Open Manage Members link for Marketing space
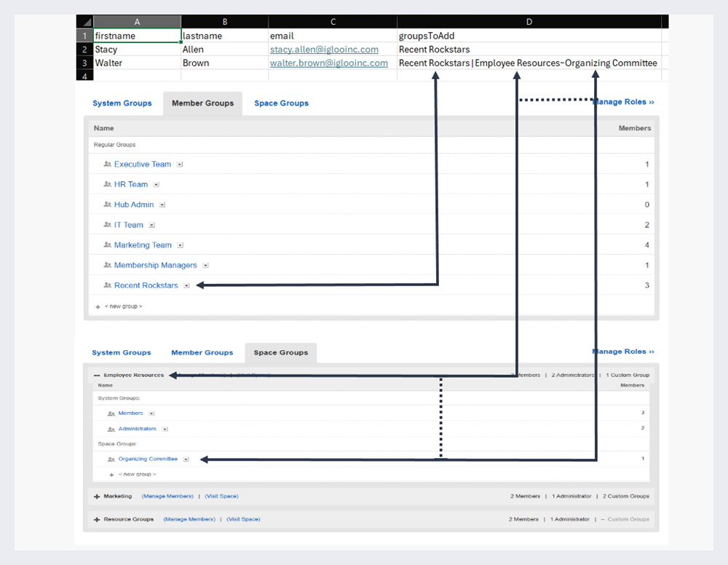The height and width of the screenshot is (565, 728). point(167,497)
